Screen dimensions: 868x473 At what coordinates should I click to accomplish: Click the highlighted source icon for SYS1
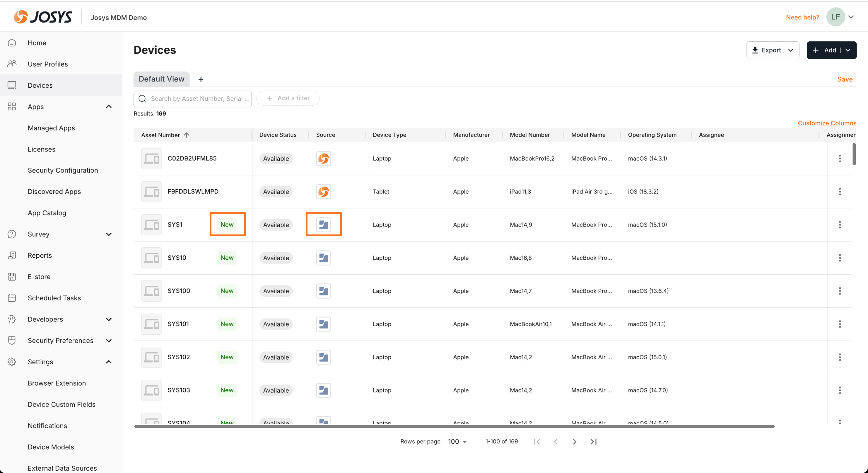pos(324,224)
